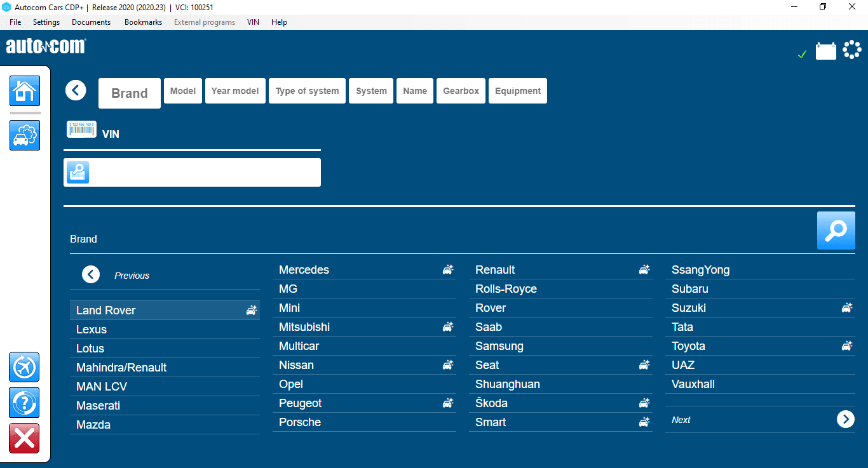Click the VIN lookup icon in field
This screenshot has width=868, height=468.
pyautogui.click(x=78, y=173)
